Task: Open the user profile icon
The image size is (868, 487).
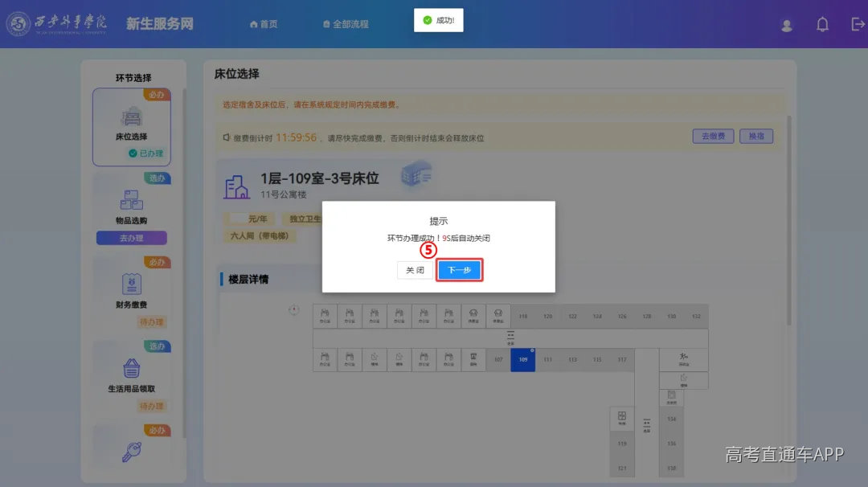Action: (787, 25)
